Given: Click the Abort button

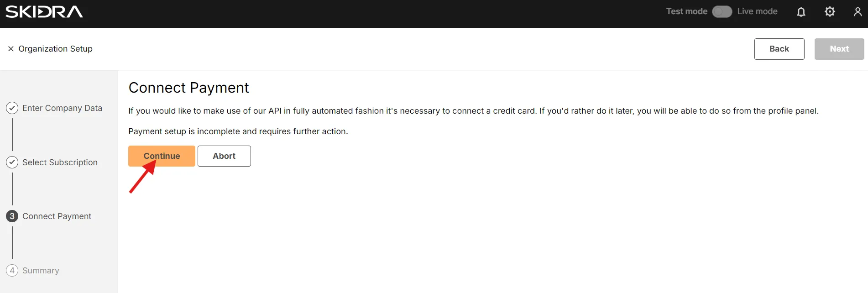Looking at the screenshot, I should (224, 156).
